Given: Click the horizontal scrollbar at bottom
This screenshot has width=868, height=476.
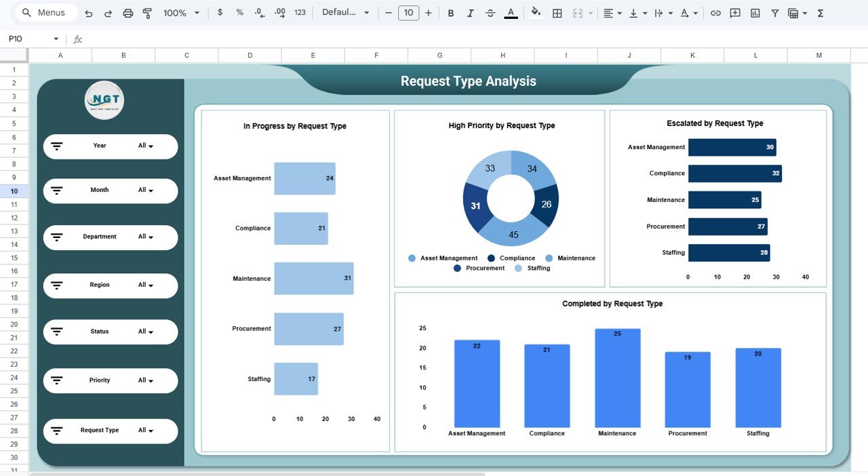Looking at the screenshot, I should coord(258,474).
